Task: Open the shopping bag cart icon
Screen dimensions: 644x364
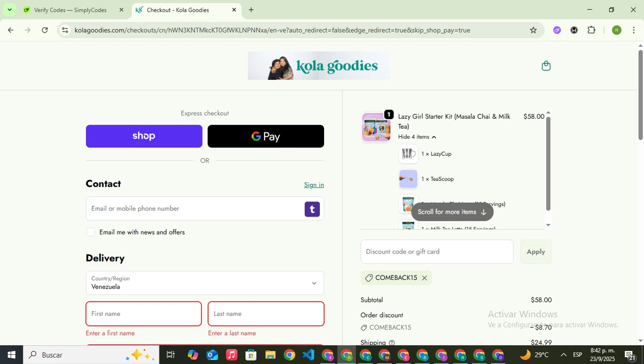Action: (546, 66)
